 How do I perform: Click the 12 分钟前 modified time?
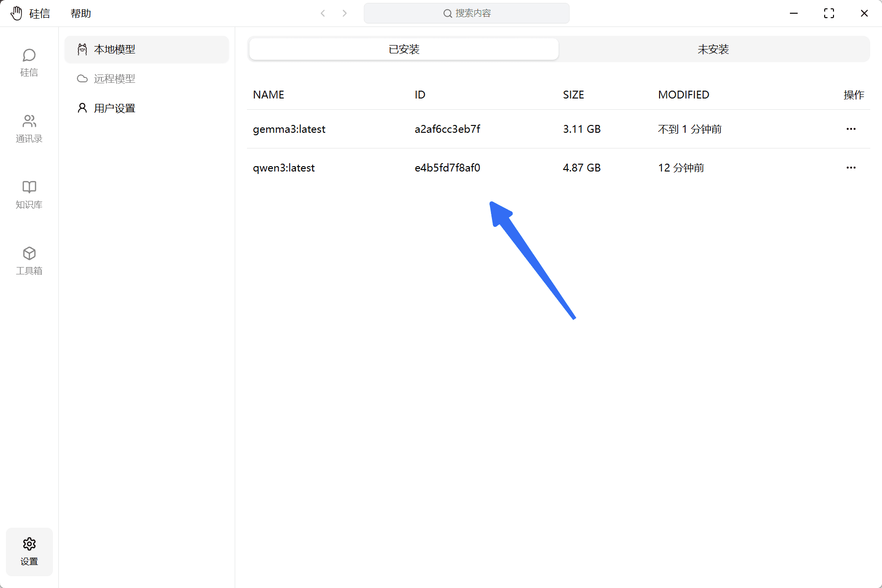[x=681, y=168]
